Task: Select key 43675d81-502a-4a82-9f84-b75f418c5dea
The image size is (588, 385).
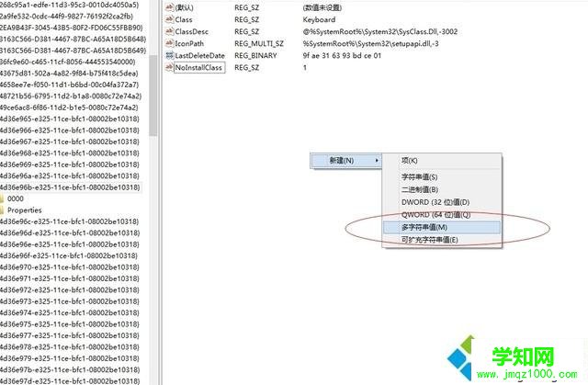Action: [x=69, y=74]
